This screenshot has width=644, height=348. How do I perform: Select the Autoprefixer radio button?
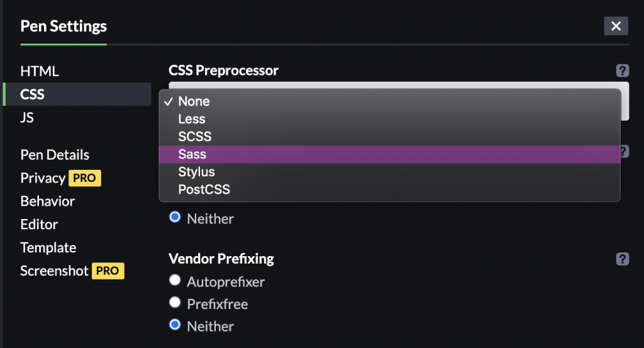pos(175,281)
